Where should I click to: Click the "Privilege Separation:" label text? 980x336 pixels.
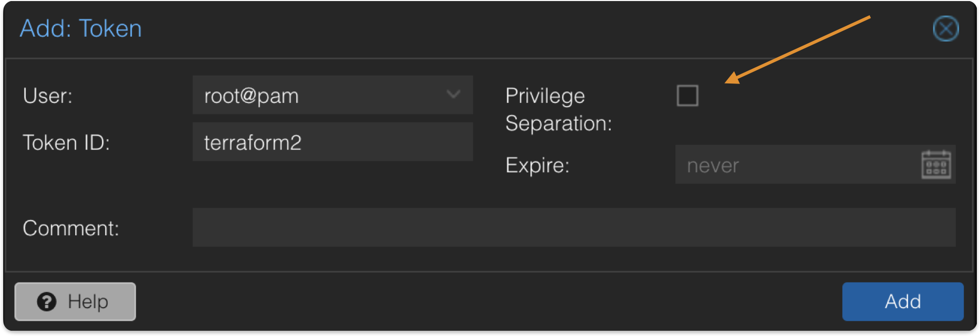coord(558,109)
